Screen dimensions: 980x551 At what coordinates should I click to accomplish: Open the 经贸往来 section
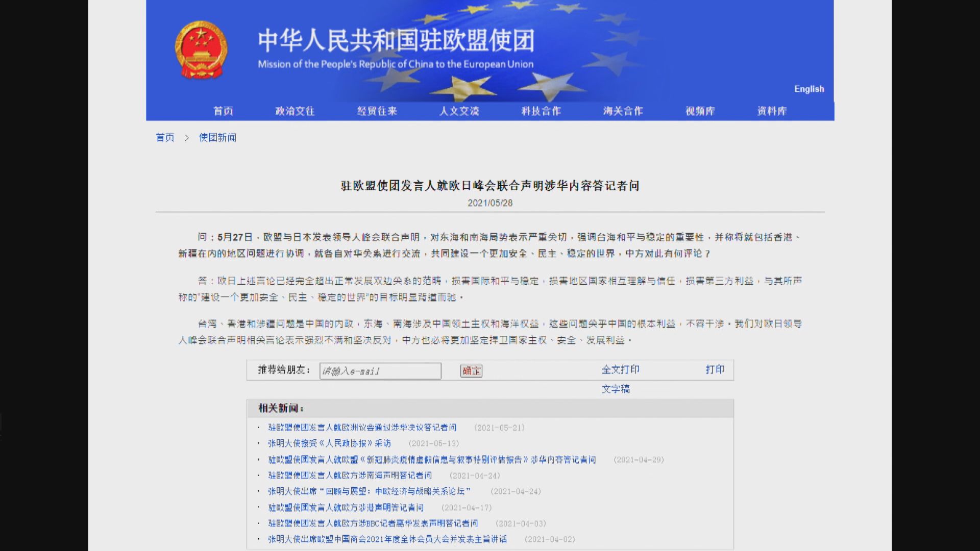(378, 110)
